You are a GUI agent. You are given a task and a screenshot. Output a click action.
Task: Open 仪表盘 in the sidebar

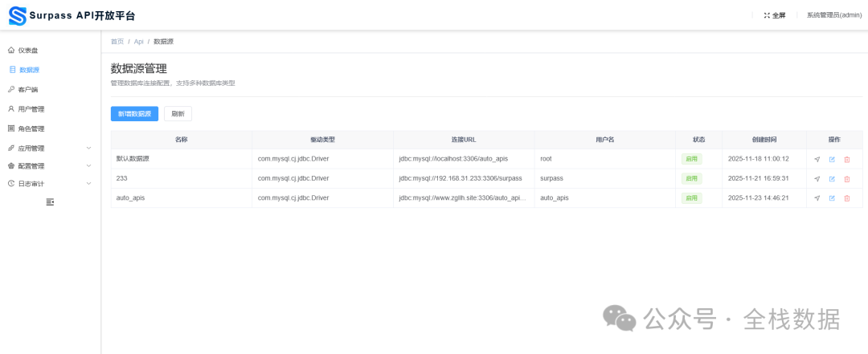[27, 50]
